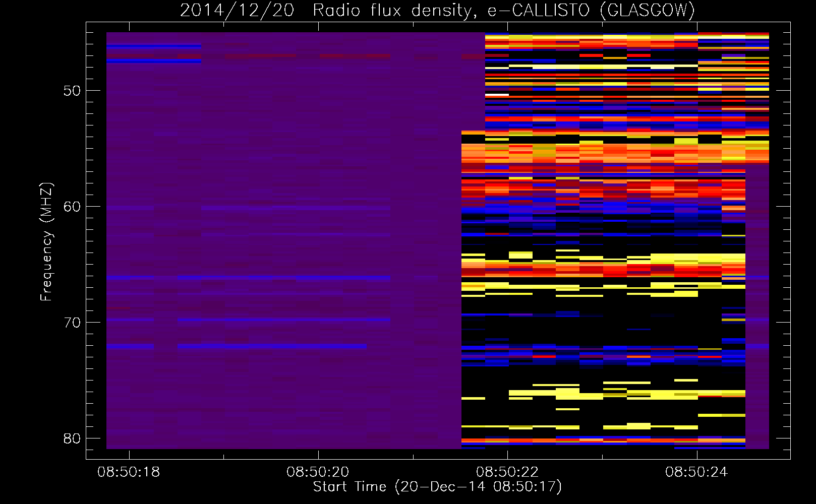Image resolution: width=816 pixels, height=504 pixels.
Task: Click the 08:50:24 time tick label
Action: [x=696, y=472]
